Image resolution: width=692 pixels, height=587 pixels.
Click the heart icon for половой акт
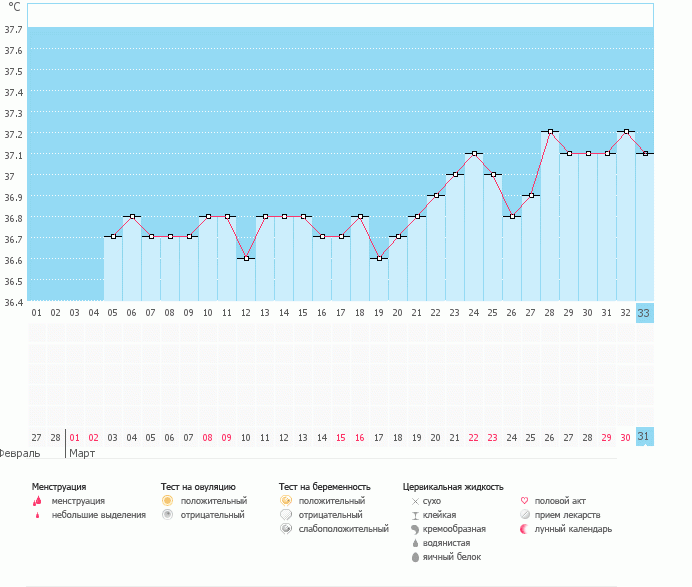[x=524, y=500]
